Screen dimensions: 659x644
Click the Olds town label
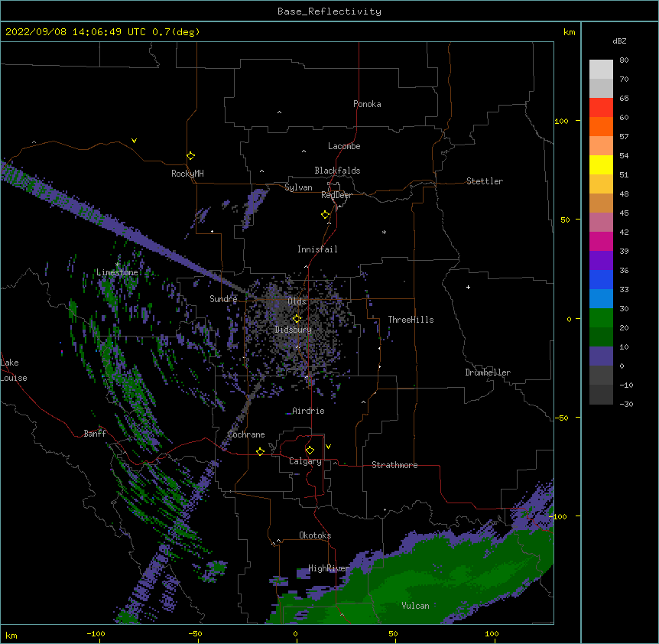coord(297,301)
